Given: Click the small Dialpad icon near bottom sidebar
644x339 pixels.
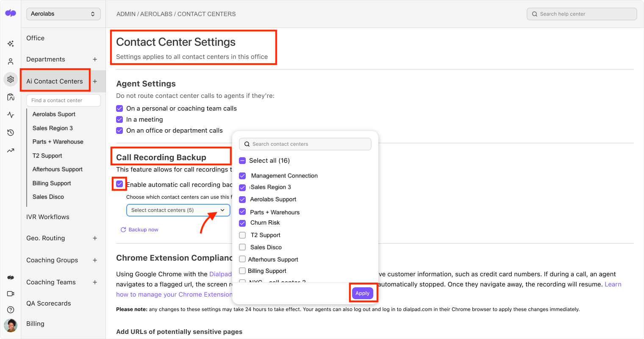Looking at the screenshot, I should [11, 278].
